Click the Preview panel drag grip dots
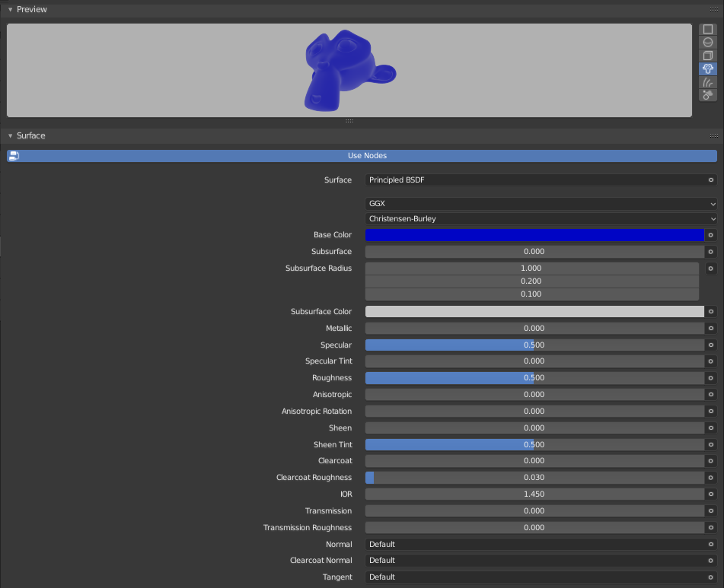 point(714,9)
